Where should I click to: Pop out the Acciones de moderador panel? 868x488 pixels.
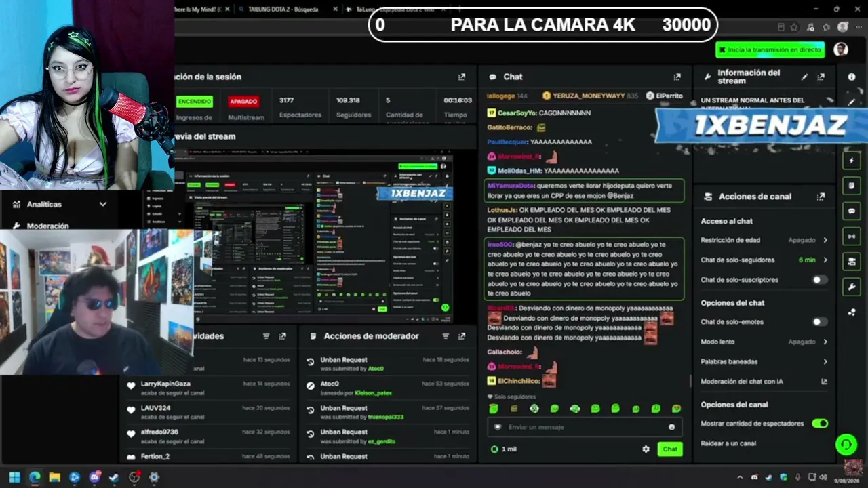pos(462,336)
